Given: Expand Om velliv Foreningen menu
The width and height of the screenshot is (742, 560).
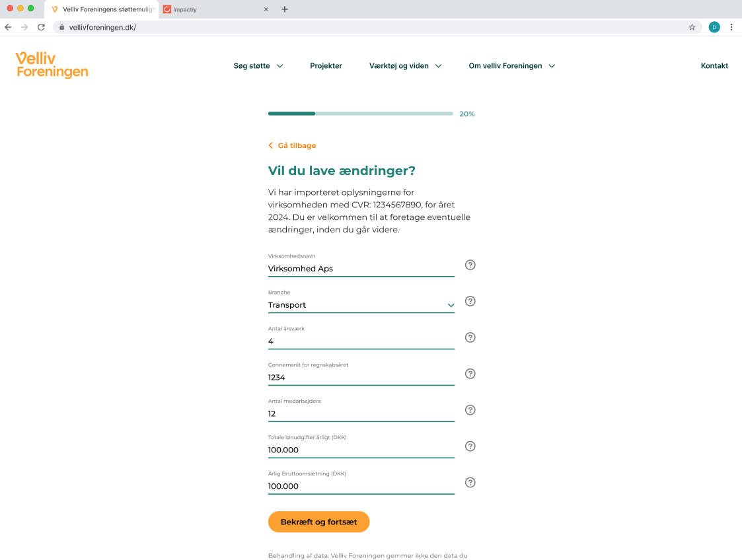Looking at the screenshot, I should click(x=512, y=66).
